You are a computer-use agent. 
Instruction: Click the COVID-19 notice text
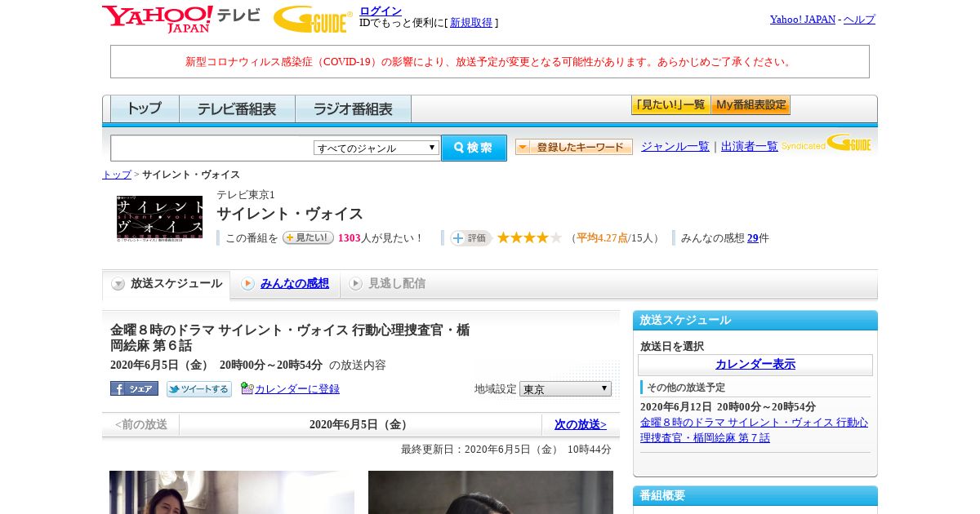490,61
